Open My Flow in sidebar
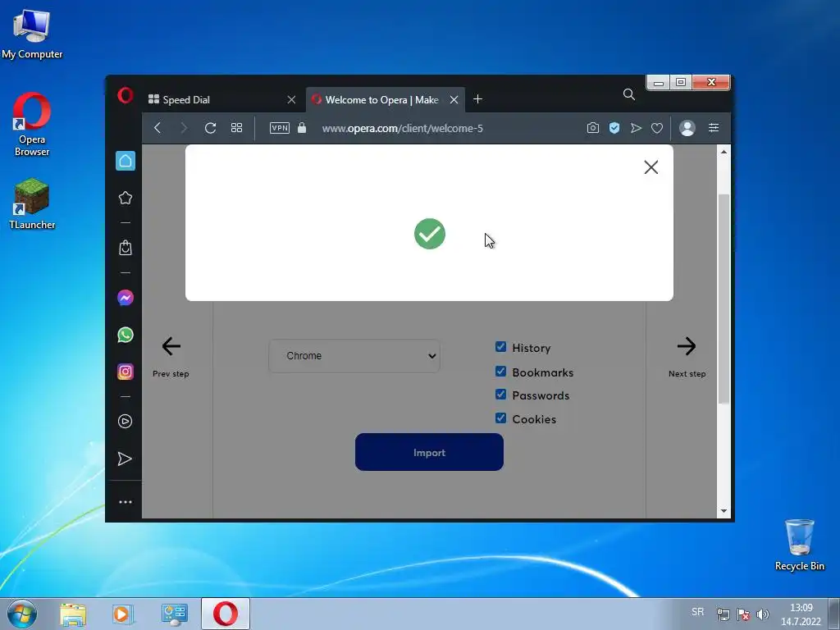840x630 pixels. (125, 459)
